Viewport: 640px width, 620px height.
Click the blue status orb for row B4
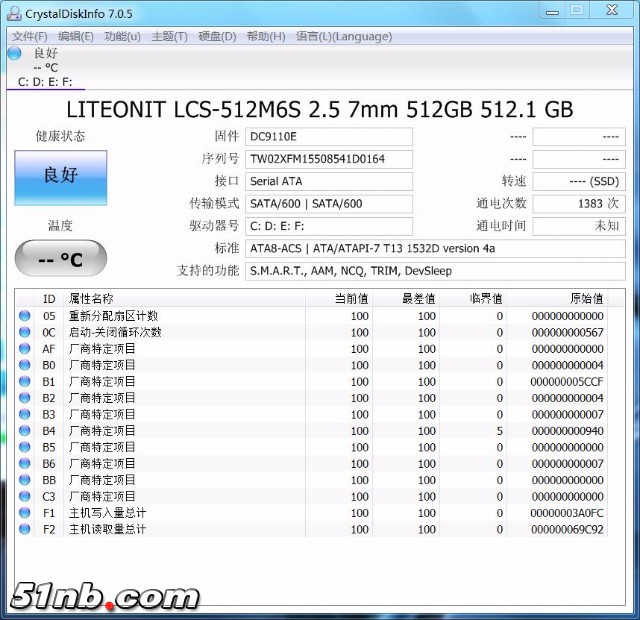click(24, 431)
